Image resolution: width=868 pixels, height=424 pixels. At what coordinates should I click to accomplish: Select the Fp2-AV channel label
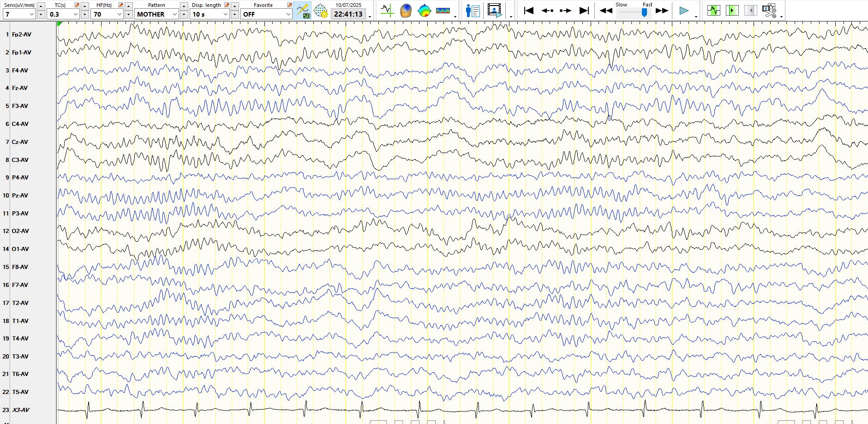point(21,35)
